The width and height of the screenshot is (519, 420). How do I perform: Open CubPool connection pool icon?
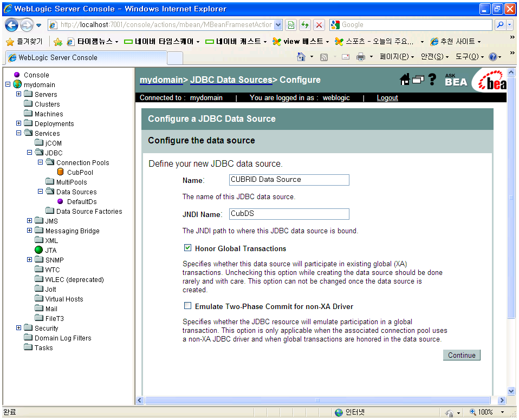[60, 172]
